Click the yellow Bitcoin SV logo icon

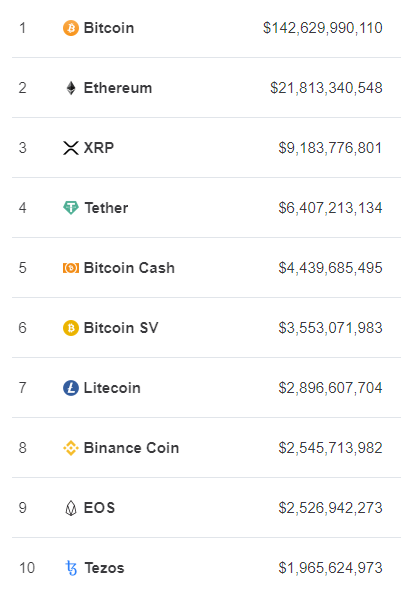click(71, 328)
